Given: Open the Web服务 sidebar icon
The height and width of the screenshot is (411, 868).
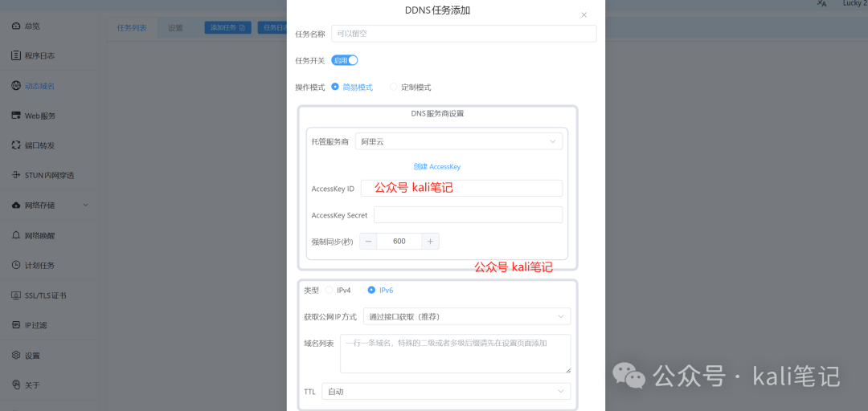Looking at the screenshot, I should [x=16, y=116].
